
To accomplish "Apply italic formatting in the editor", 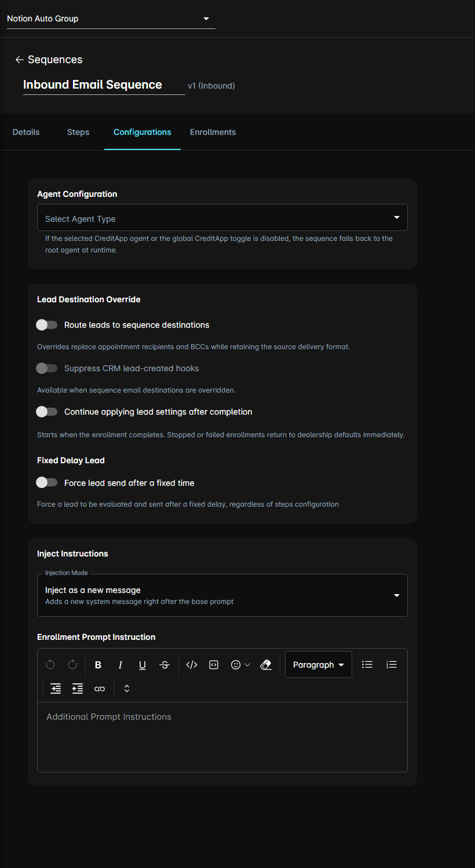I will click(x=120, y=665).
